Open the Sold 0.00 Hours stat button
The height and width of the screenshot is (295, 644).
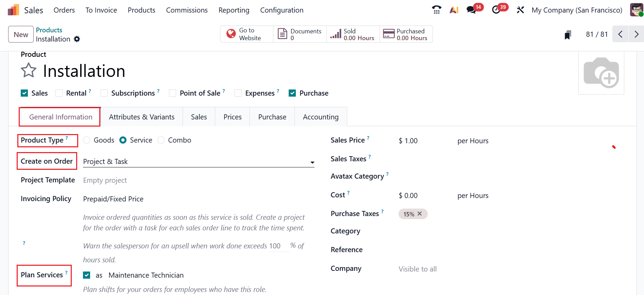coord(353,34)
